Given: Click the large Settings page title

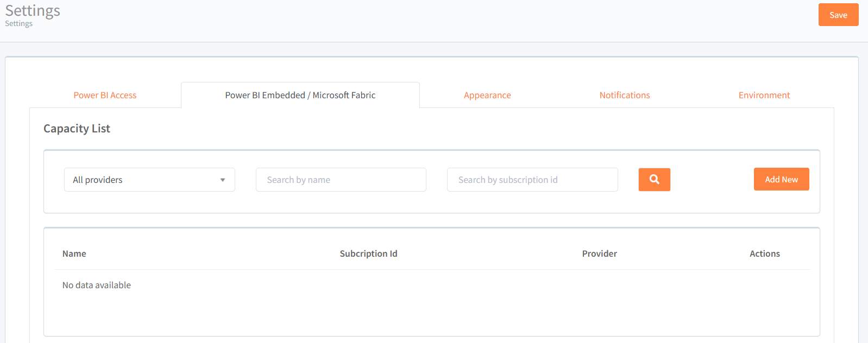Looking at the screenshot, I should tap(33, 11).
